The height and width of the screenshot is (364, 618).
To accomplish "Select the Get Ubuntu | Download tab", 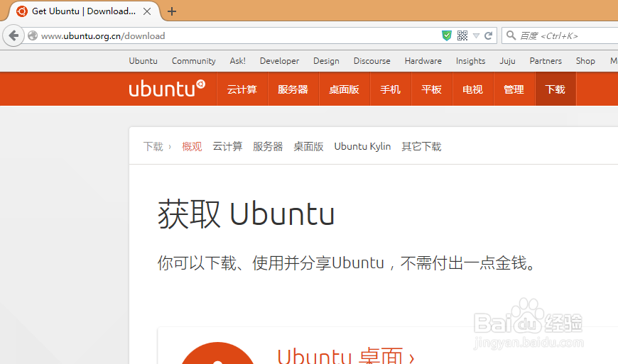I will point(84,11).
